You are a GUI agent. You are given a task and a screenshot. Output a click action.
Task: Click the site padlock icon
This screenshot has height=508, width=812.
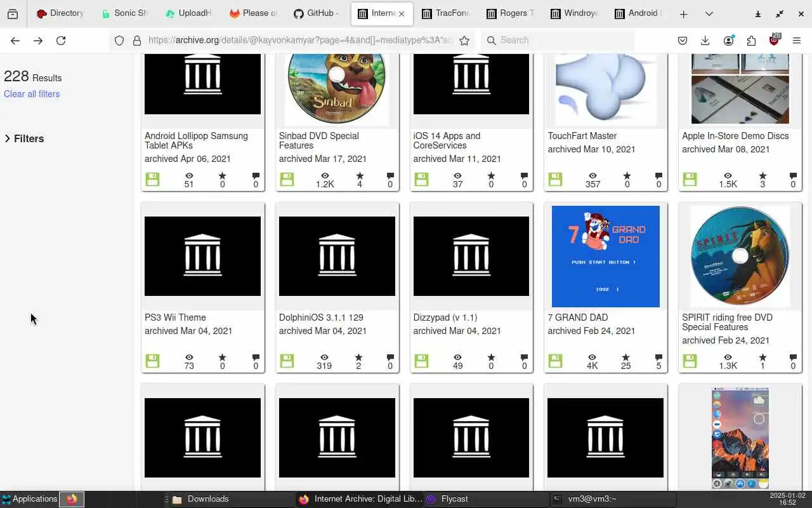tap(136, 40)
